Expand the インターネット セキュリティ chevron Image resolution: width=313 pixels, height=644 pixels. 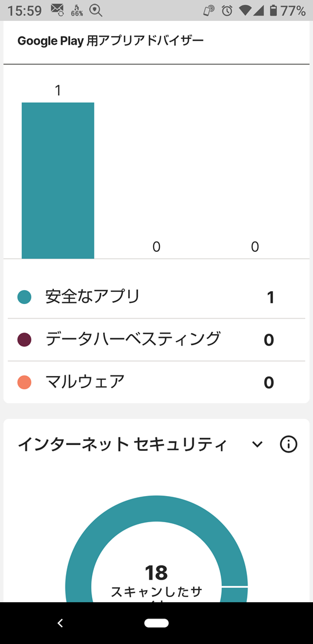tap(257, 444)
